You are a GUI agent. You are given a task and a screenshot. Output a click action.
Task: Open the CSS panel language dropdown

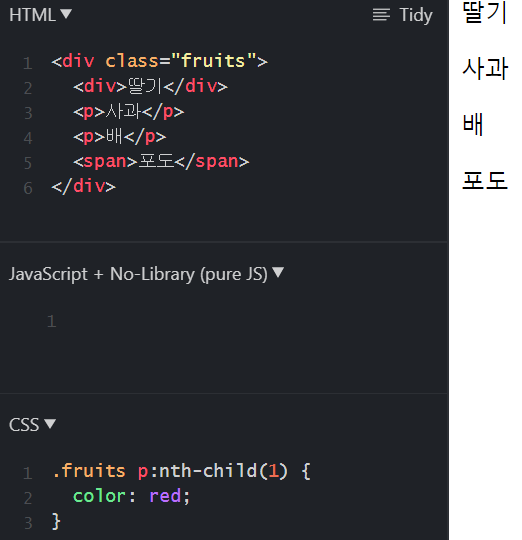click(x=32, y=424)
